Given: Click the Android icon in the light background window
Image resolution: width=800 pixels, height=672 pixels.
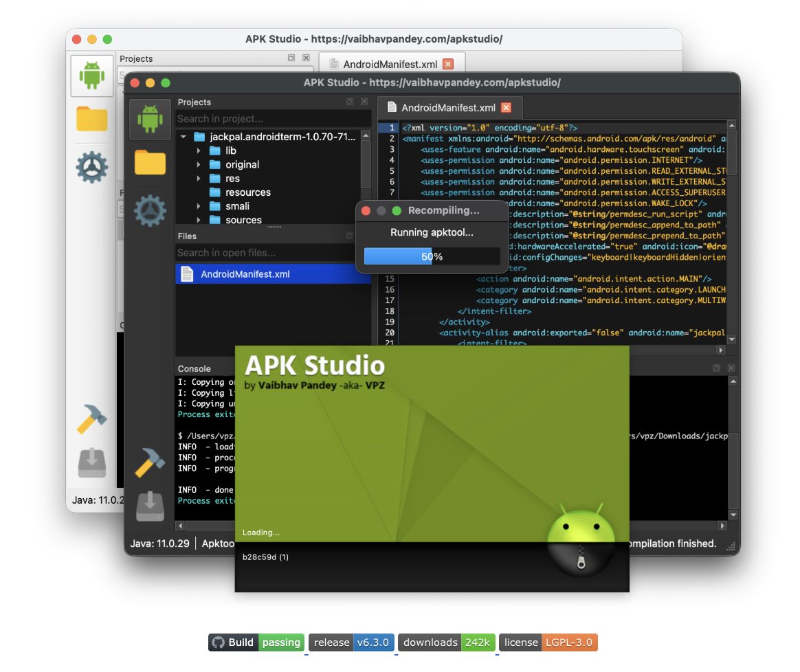Looking at the screenshot, I should click(92, 76).
